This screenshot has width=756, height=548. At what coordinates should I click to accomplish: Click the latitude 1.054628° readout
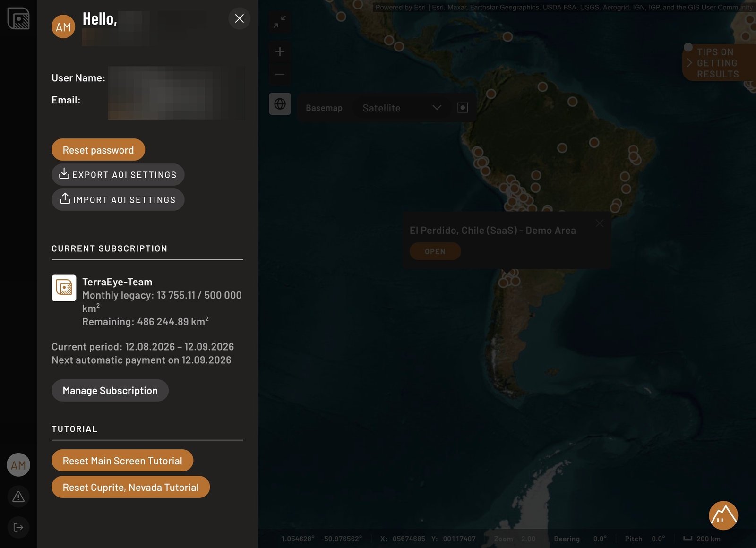(x=298, y=539)
